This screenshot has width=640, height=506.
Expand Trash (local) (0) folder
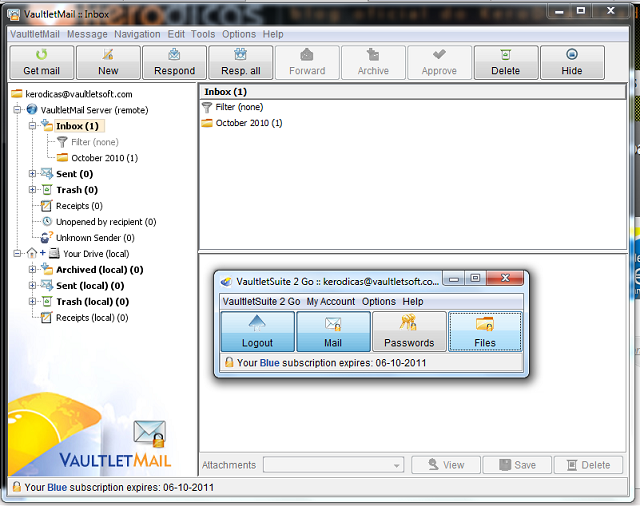coord(33,302)
